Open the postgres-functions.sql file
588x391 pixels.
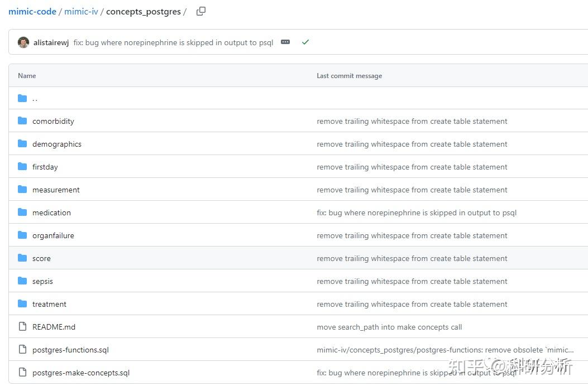tap(70, 350)
